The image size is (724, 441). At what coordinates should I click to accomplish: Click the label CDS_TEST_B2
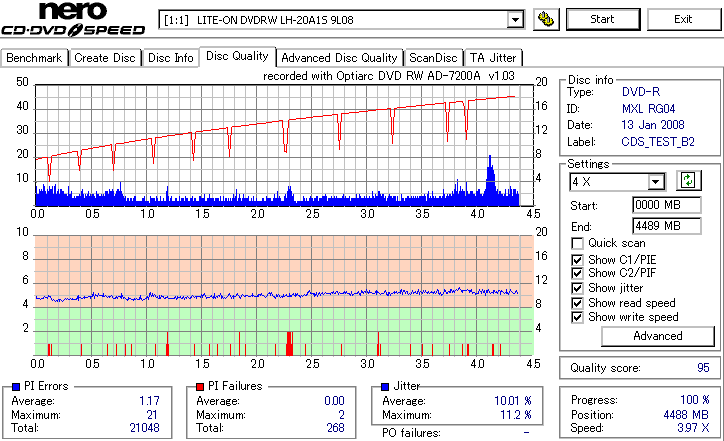(658, 142)
